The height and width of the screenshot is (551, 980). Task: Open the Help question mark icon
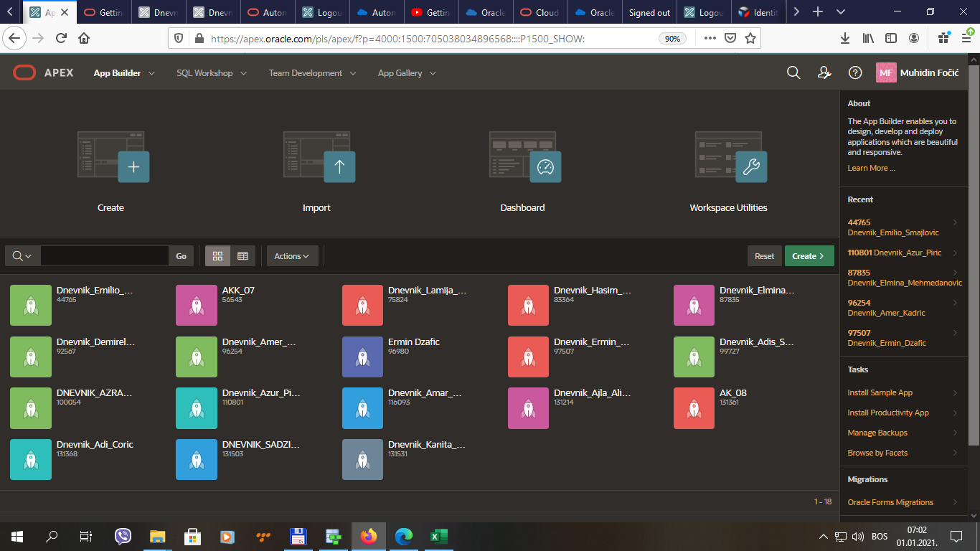855,72
